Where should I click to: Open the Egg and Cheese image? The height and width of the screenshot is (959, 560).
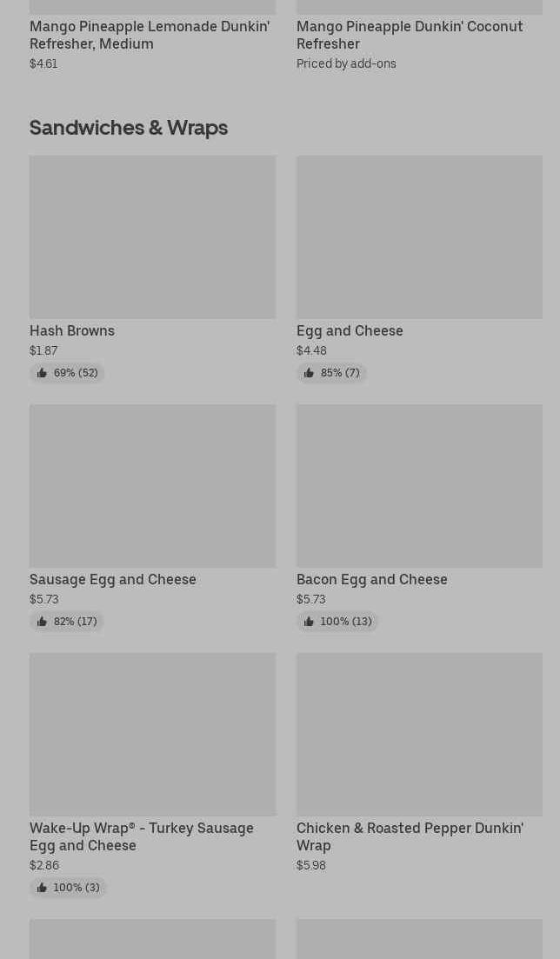point(419,236)
